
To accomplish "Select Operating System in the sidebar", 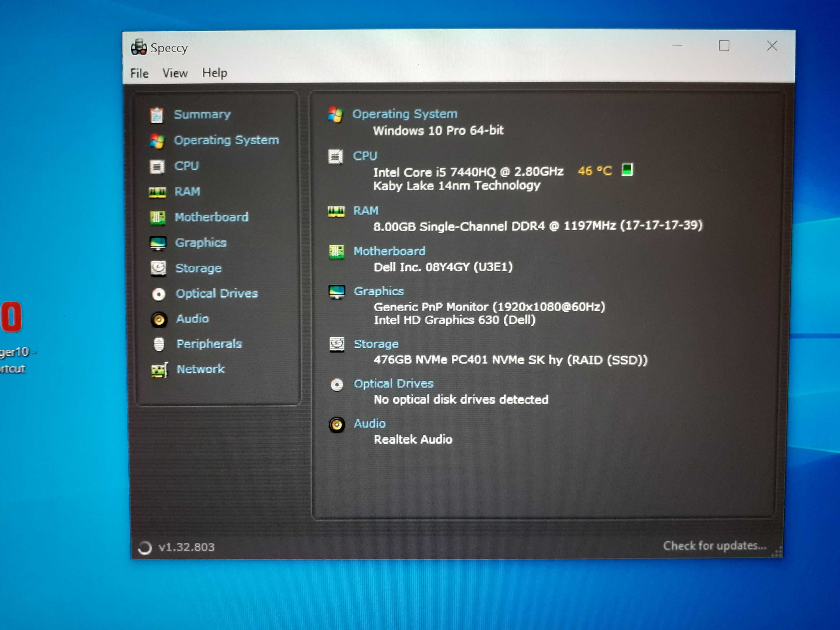I will 226,140.
